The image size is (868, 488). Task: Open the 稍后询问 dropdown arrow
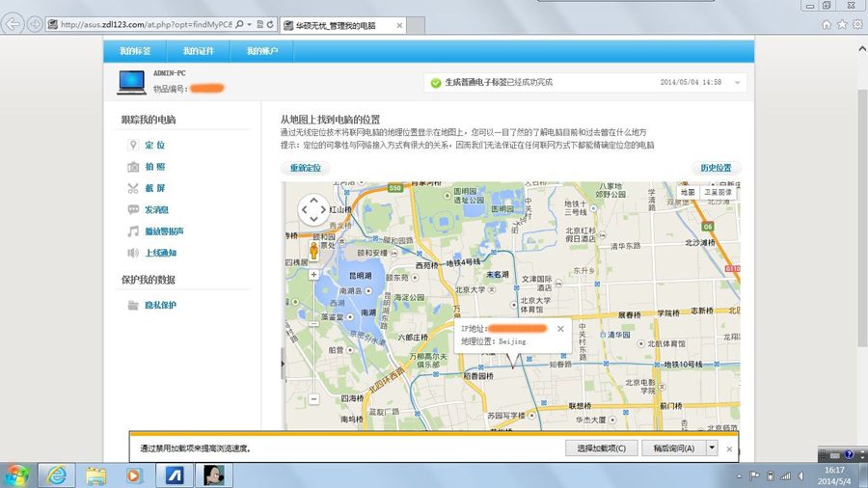click(x=712, y=447)
